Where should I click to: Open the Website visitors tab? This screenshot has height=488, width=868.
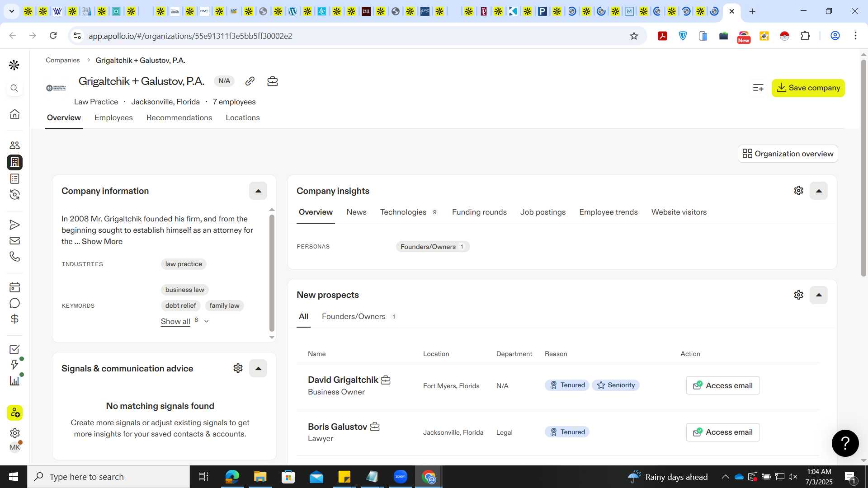(679, 212)
